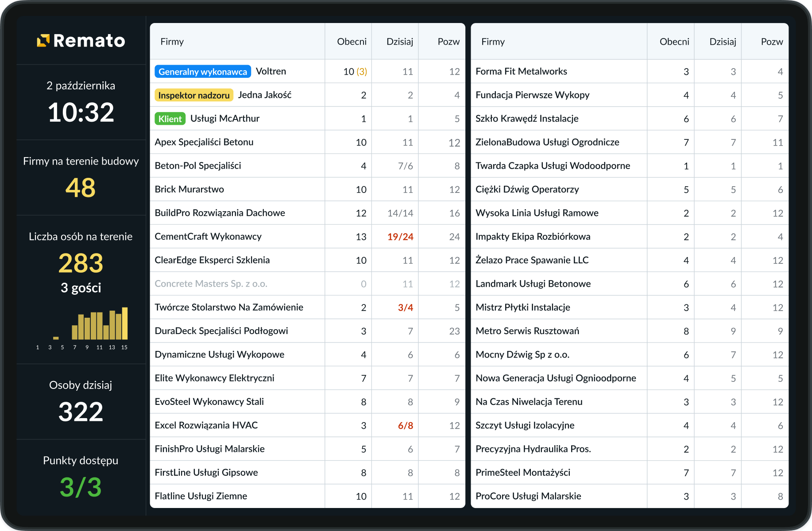Click the 48 companies on site number
812x531 pixels.
[x=81, y=188]
